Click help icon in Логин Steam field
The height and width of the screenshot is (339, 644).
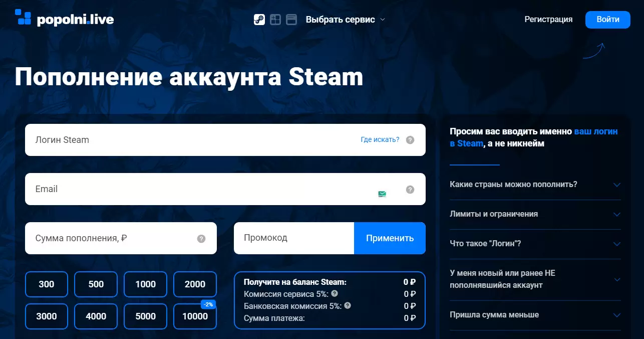pyautogui.click(x=410, y=140)
